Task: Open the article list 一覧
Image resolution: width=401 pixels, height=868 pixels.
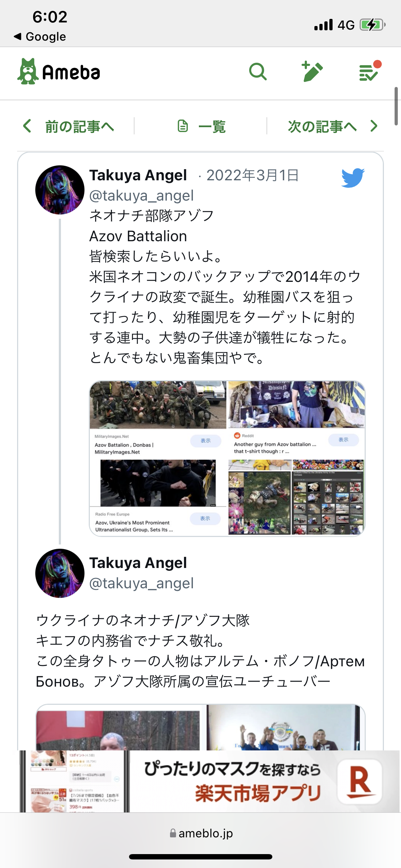Action: [x=201, y=126]
